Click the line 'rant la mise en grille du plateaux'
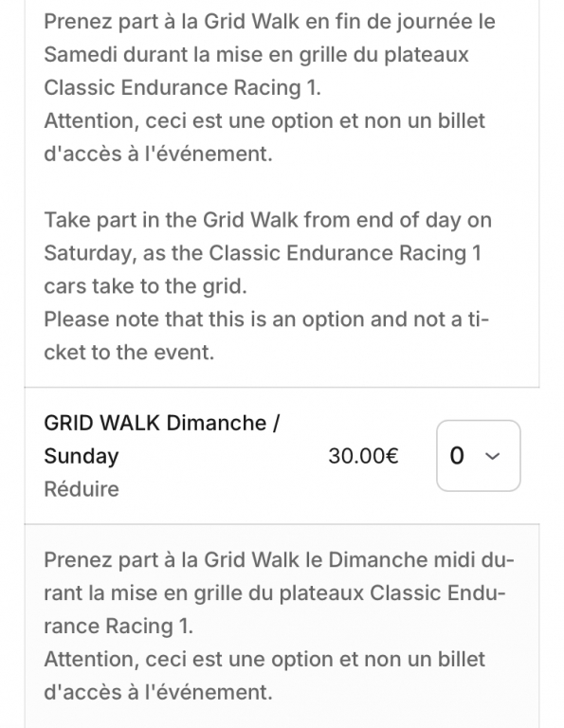564x728 pixels. pos(274,593)
